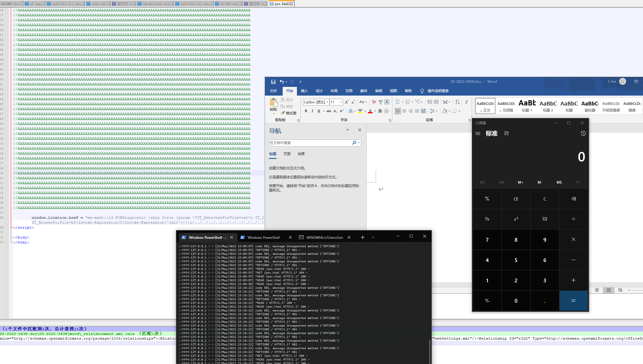Toggle character shading icon
Viewport: 643px width, 364px height.
[x=380, y=111]
